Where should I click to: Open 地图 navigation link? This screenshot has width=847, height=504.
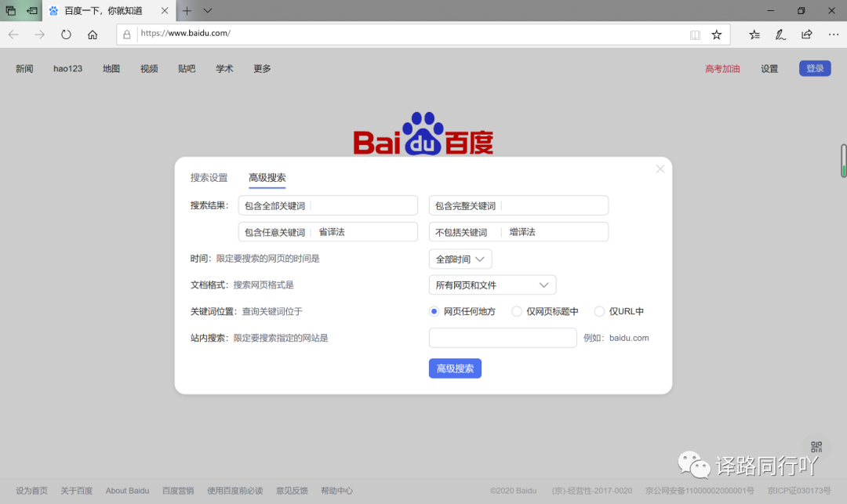pyautogui.click(x=111, y=68)
